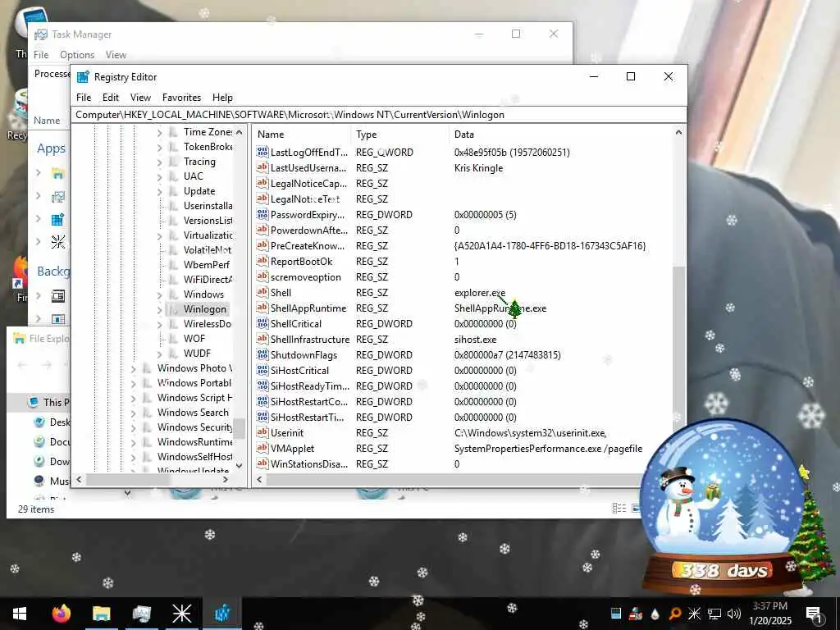Click the Userinit value string icon

coord(262,432)
